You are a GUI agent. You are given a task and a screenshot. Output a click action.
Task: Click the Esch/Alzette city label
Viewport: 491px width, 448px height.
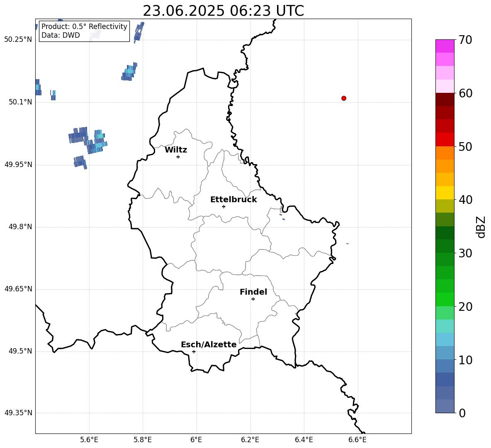tap(209, 344)
